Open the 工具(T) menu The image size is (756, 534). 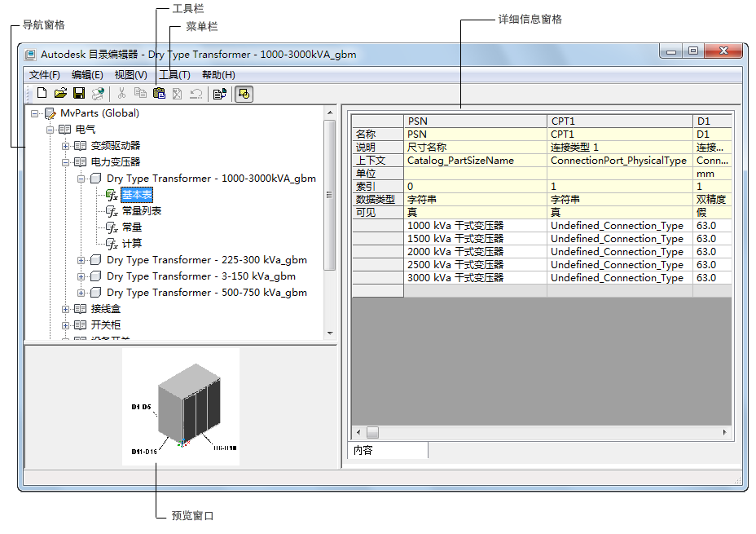tap(174, 75)
